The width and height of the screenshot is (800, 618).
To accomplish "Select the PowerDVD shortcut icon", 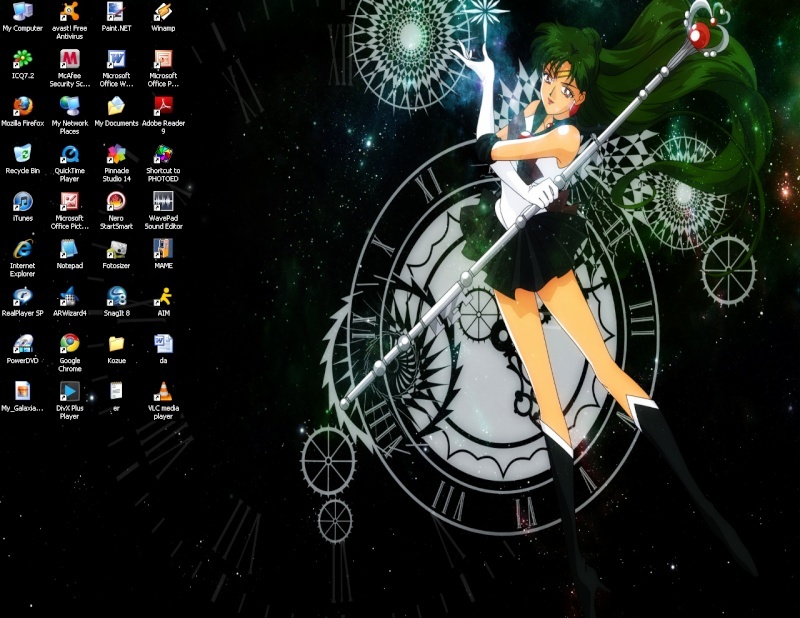I will (x=22, y=343).
